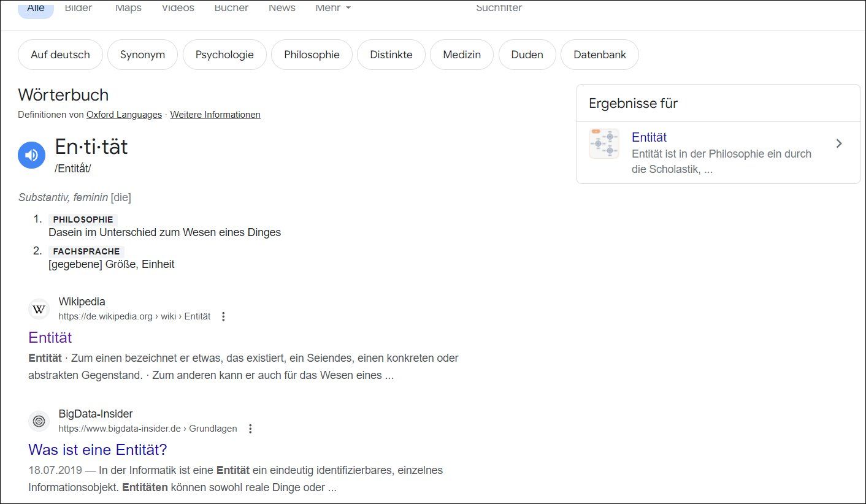Image resolution: width=866 pixels, height=504 pixels.
Task: Click the BigData-Insider site name above URL
Action: pos(96,414)
